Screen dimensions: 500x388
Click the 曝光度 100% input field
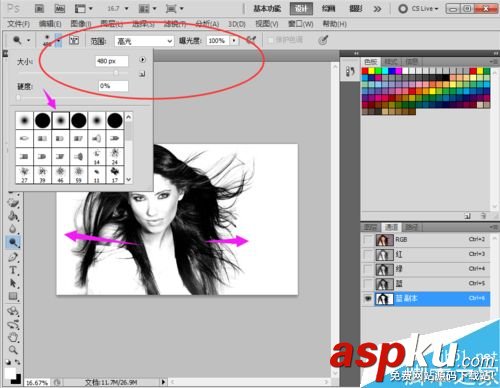click(x=218, y=41)
